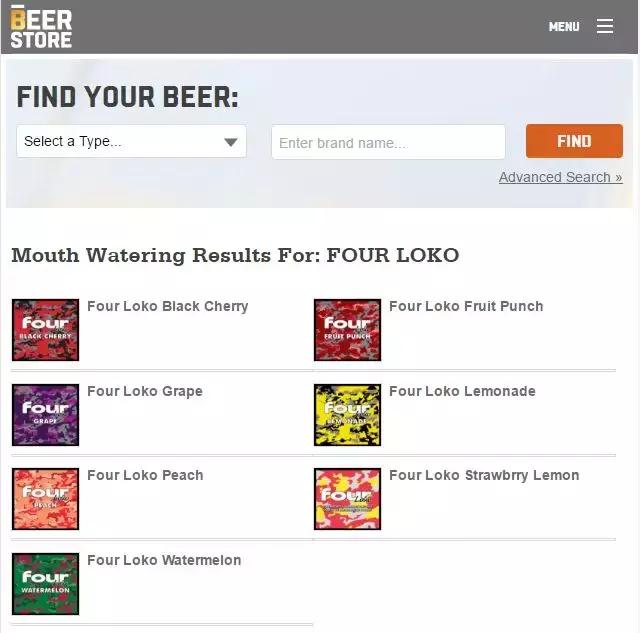Screen dimensions: 640x633
Task: Click the Beer Store logo
Action: point(41,27)
